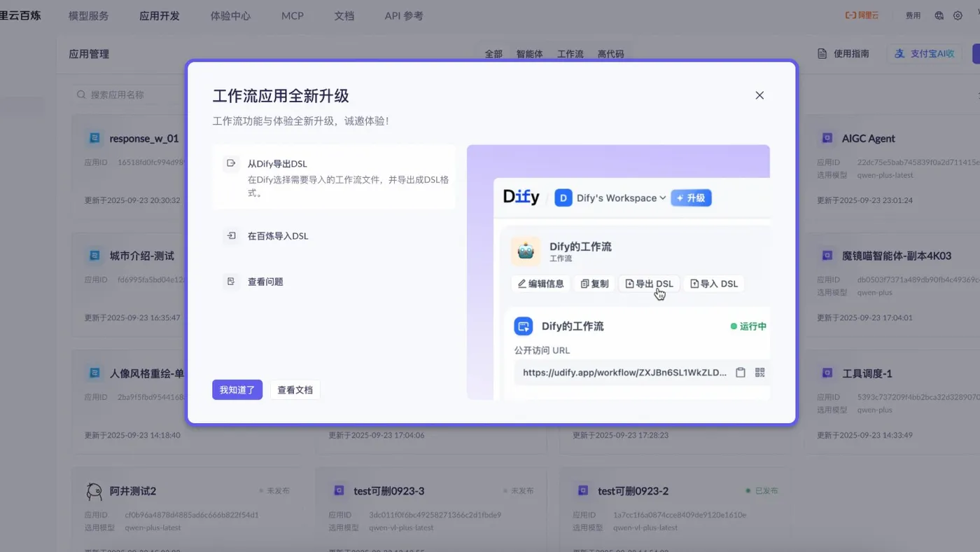Image resolution: width=980 pixels, height=552 pixels.
Task: Click the 阿里云 logo
Action: (x=862, y=15)
